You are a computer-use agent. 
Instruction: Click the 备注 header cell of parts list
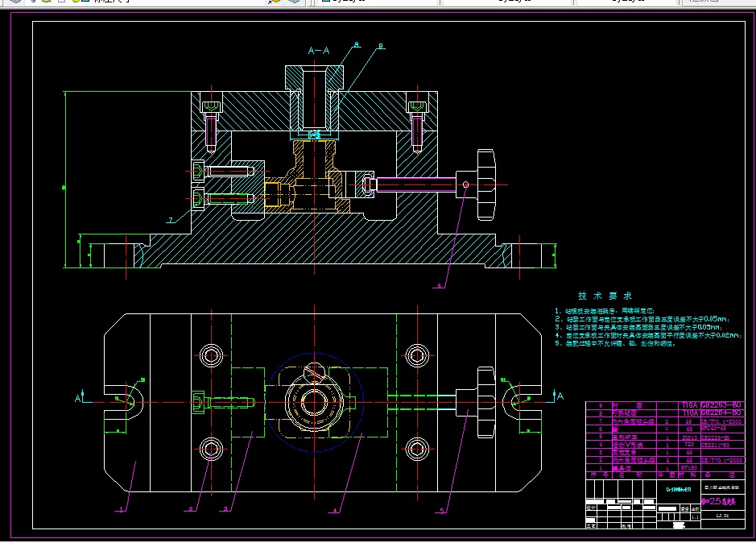[721, 475]
